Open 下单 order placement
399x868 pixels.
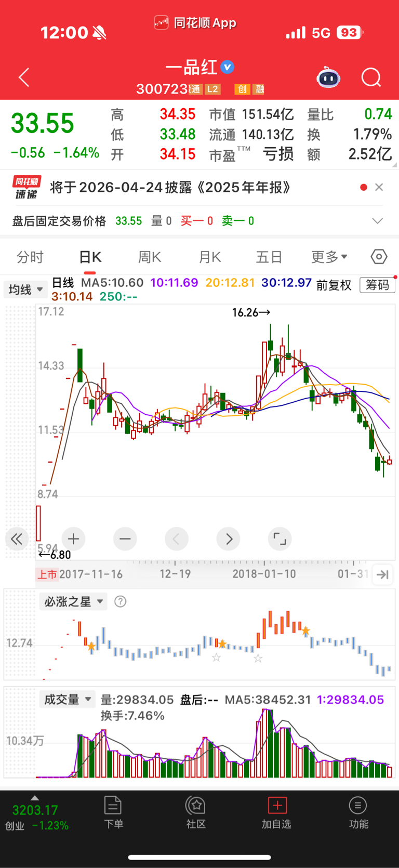click(x=113, y=812)
